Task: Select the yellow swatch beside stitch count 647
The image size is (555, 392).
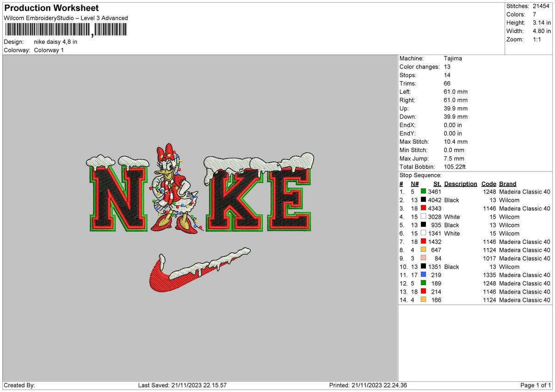Action: pos(423,250)
